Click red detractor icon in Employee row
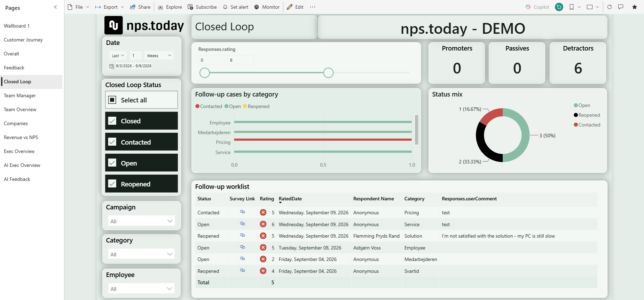644x300 pixels. (263, 248)
